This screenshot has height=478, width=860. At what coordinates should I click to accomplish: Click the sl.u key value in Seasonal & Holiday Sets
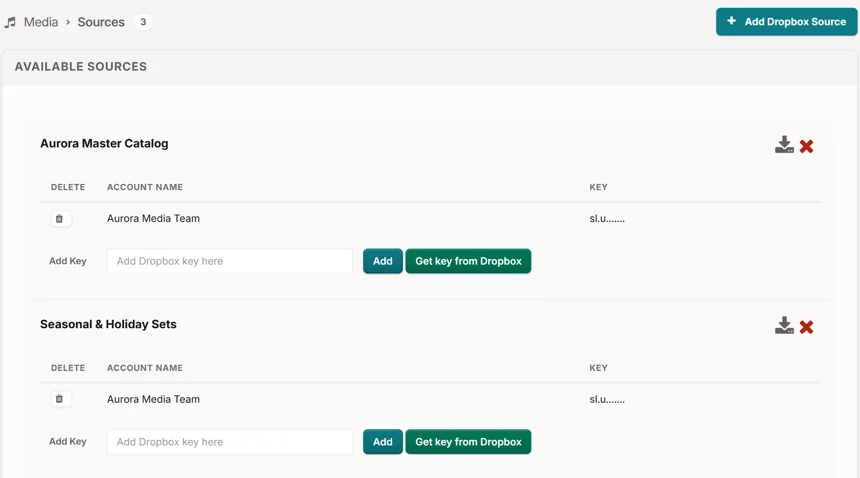point(607,400)
